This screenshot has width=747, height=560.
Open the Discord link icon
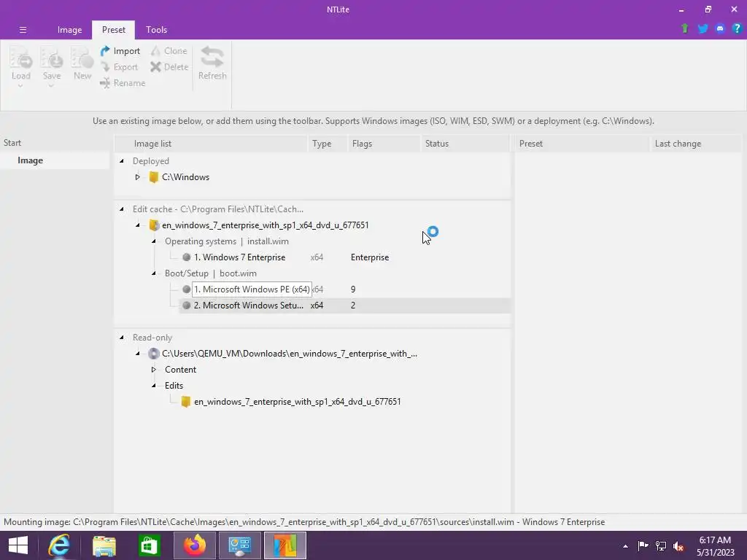point(720,28)
